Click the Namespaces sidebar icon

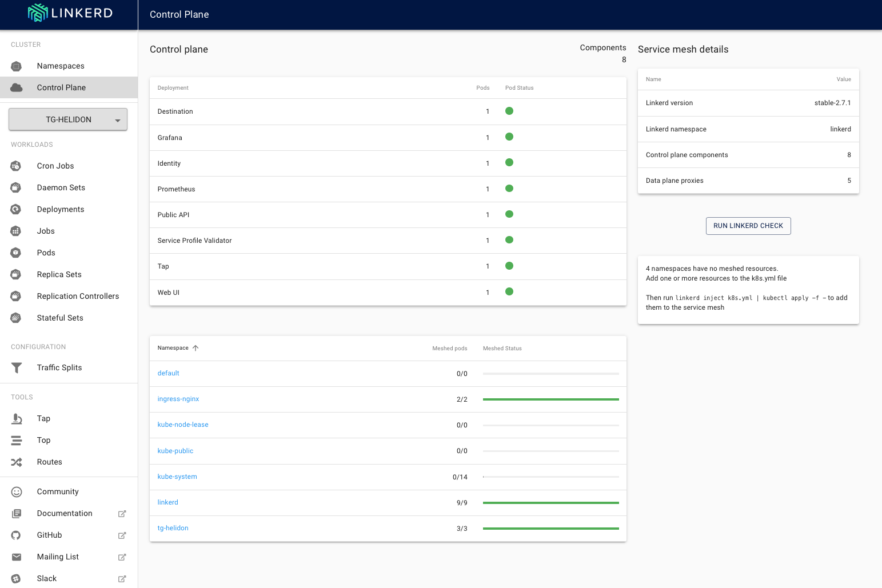point(17,66)
